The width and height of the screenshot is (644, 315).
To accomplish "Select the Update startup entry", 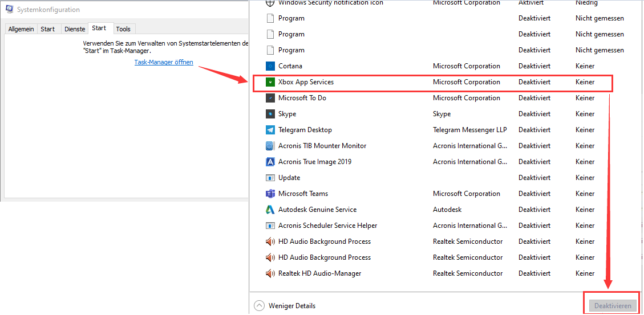I will (289, 178).
